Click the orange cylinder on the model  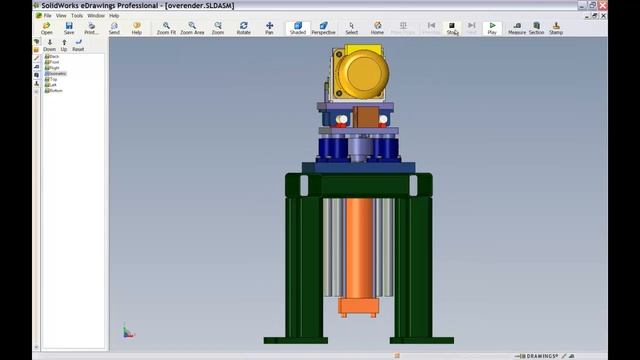[359, 247]
